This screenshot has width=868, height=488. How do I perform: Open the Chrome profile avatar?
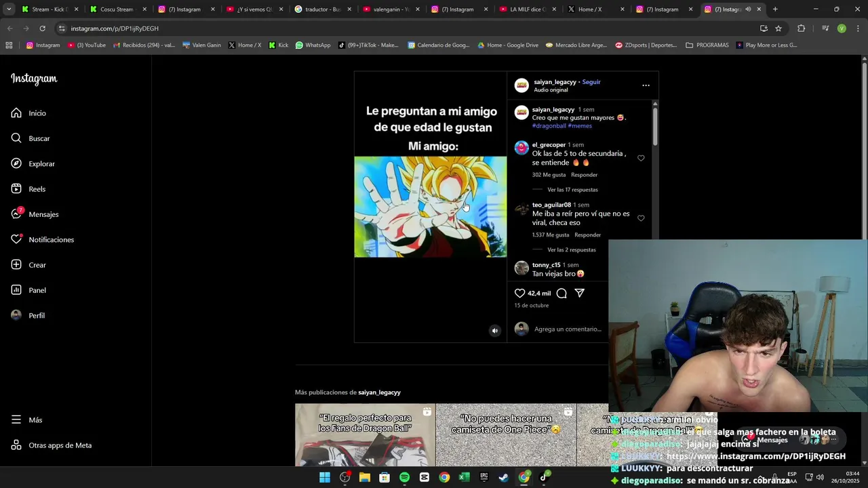coord(842,28)
